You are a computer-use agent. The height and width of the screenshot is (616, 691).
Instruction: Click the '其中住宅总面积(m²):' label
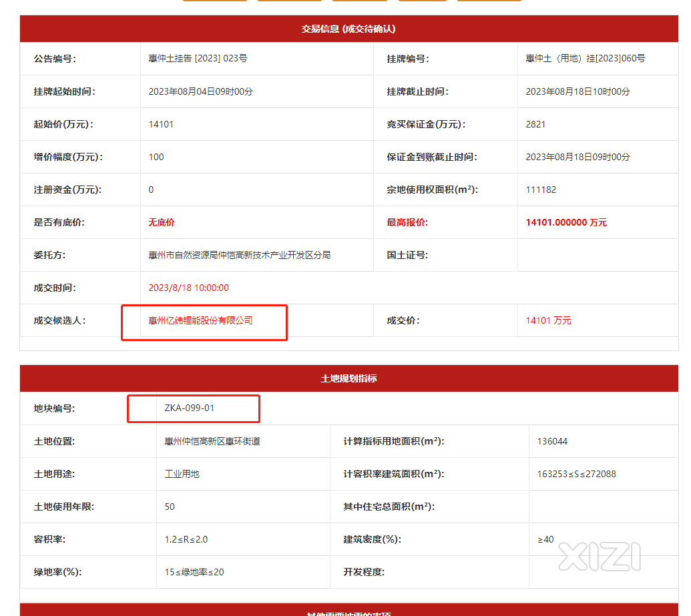point(389,507)
